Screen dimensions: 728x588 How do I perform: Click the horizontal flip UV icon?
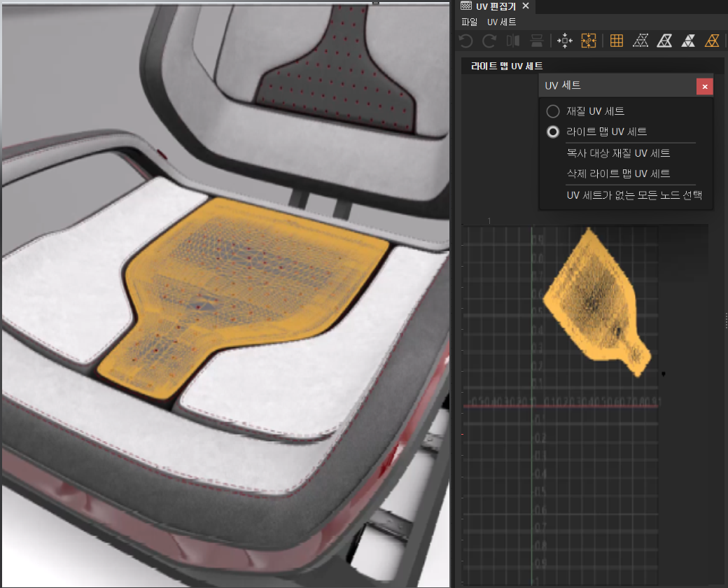[x=513, y=41]
